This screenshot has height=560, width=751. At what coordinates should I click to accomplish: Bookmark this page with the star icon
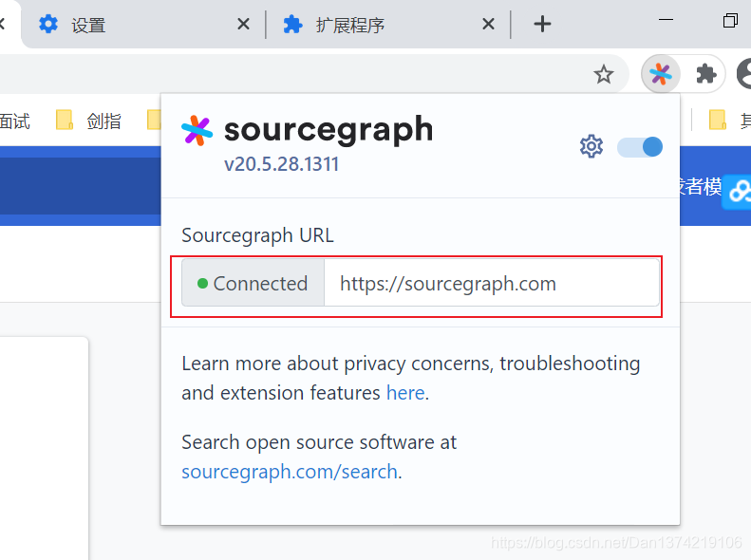[604, 74]
